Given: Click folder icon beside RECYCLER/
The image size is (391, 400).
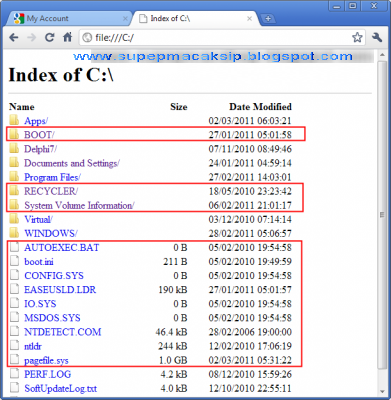Looking at the screenshot, I should tap(14, 190).
